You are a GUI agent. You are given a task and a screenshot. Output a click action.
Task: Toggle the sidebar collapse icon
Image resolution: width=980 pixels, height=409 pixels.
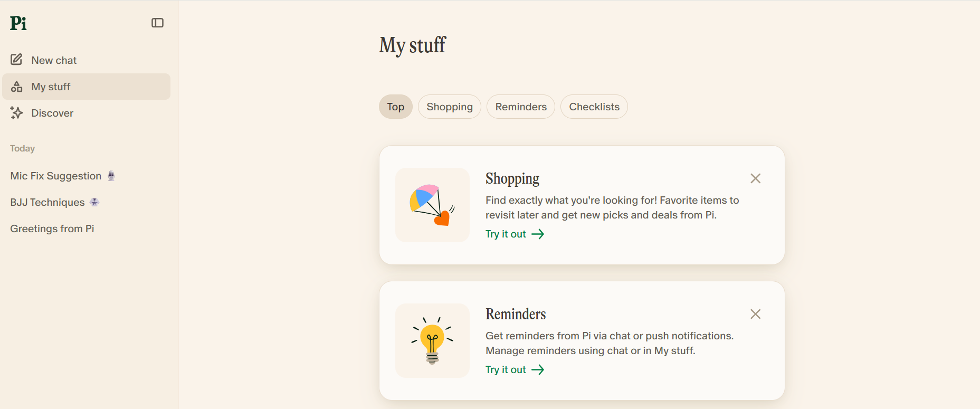coord(157,23)
